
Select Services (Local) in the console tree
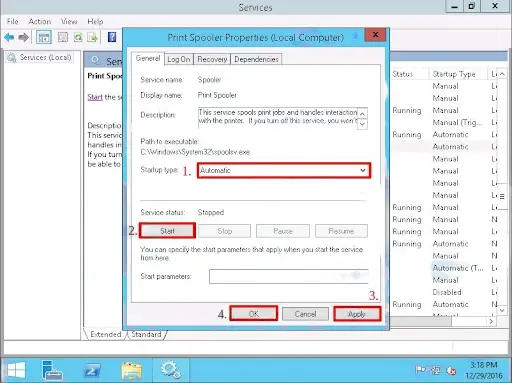(x=45, y=57)
